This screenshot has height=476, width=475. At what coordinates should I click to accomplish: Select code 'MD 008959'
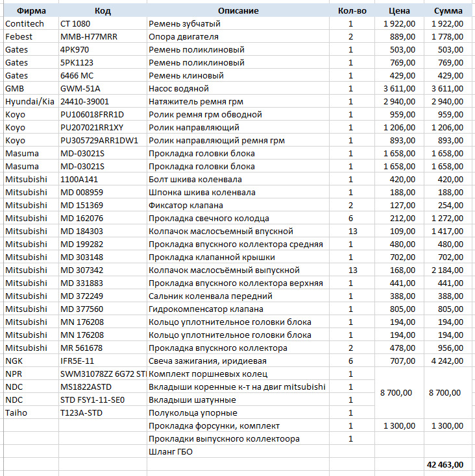[103, 192]
